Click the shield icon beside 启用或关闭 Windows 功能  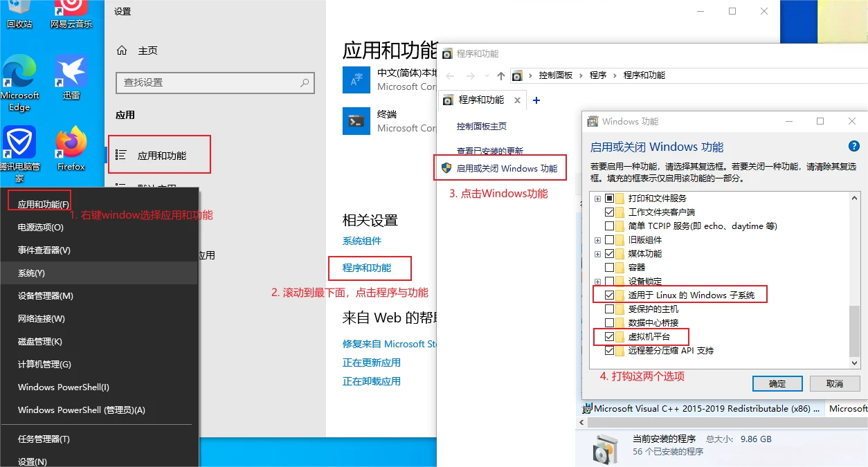click(x=446, y=168)
